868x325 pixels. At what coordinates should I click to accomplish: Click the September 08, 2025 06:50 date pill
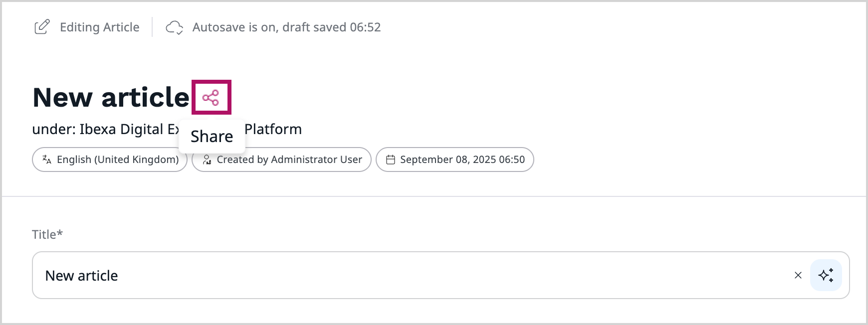pos(462,160)
